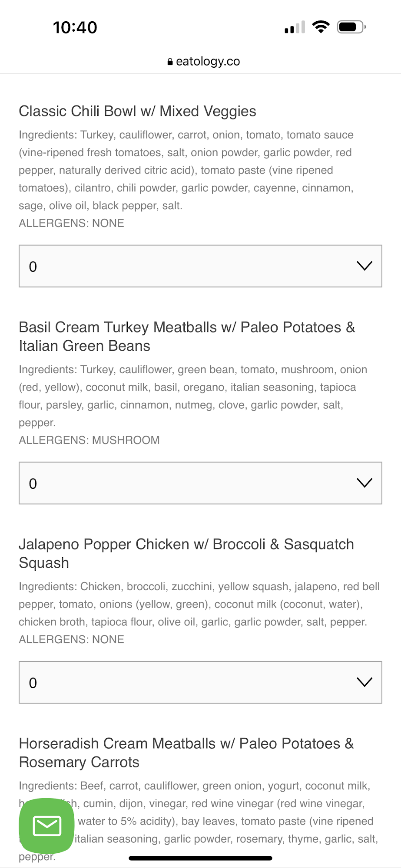Tap the 10:40 clock in status bar
Viewport: 401px width, 868px height.
(75, 27)
